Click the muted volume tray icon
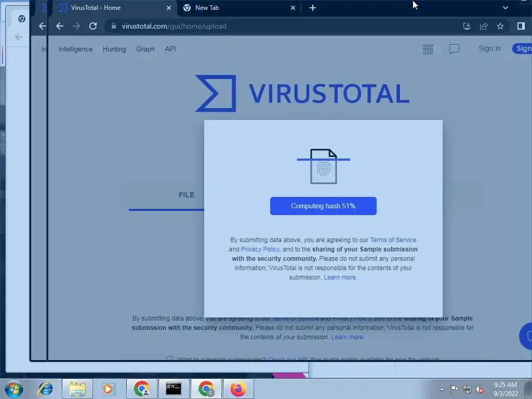532x399 pixels. [480, 389]
